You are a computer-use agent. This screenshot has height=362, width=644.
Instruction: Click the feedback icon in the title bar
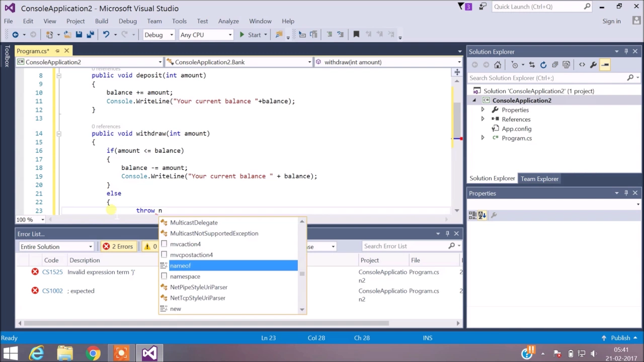483,7
